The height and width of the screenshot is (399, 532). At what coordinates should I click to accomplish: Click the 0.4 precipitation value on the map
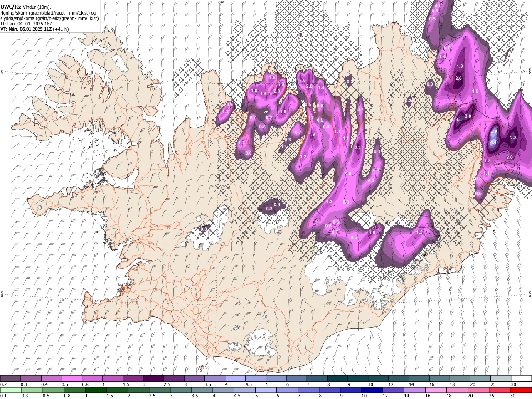pos(377,152)
